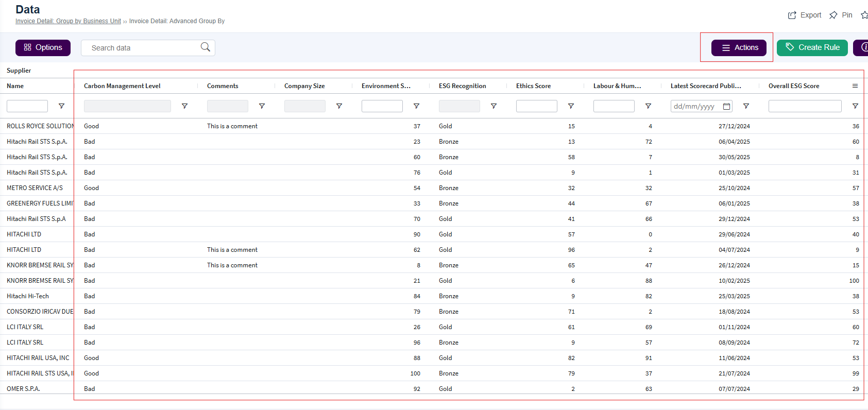Sort by Ethics Score column header
Screen dimensions: 868x410
(534, 86)
